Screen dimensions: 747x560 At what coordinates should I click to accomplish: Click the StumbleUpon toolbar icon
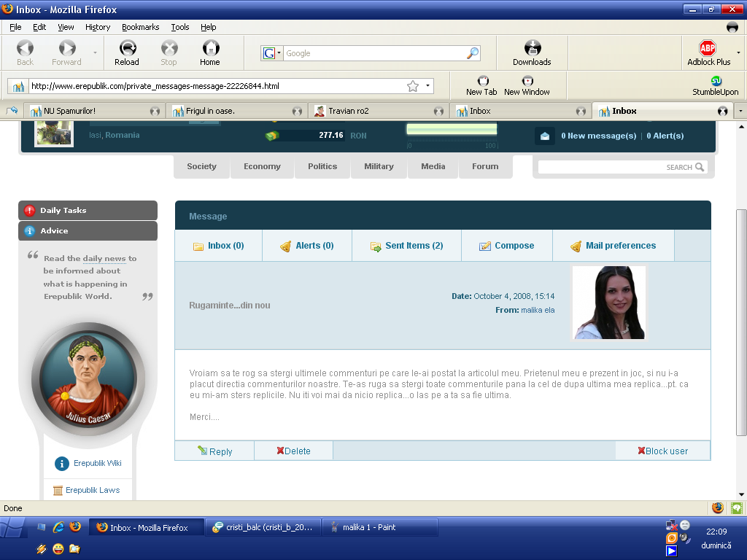pos(716,82)
